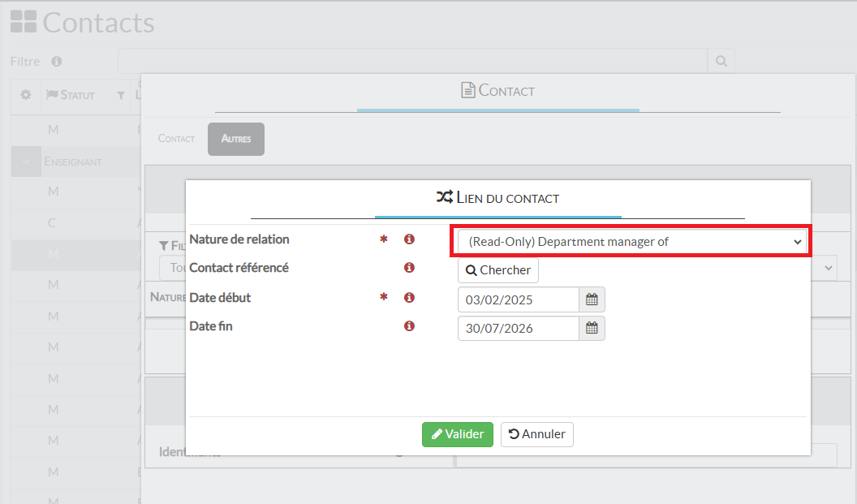857x504 pixels.
Task: Click Chercher to find referenced contact
Action: point(497,270)
